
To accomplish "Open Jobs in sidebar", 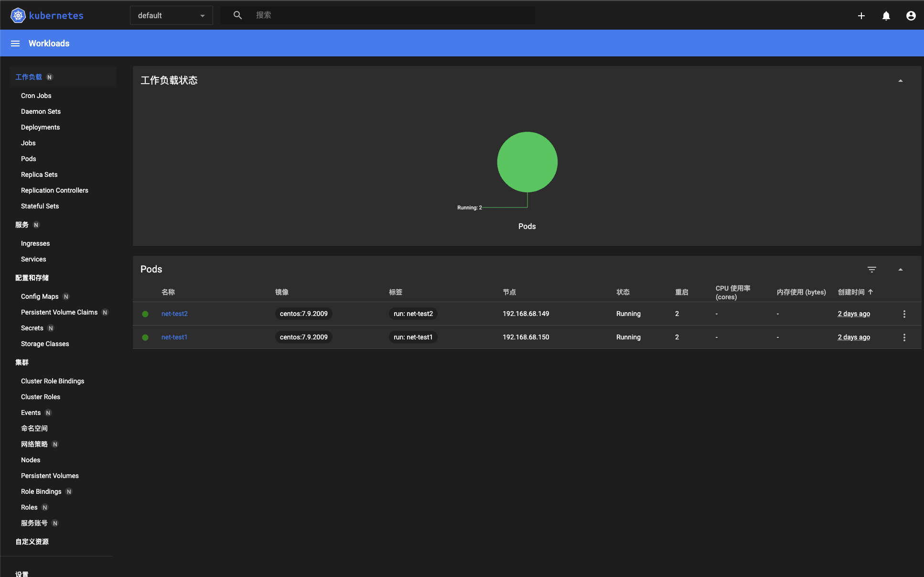I will [28, 143].
